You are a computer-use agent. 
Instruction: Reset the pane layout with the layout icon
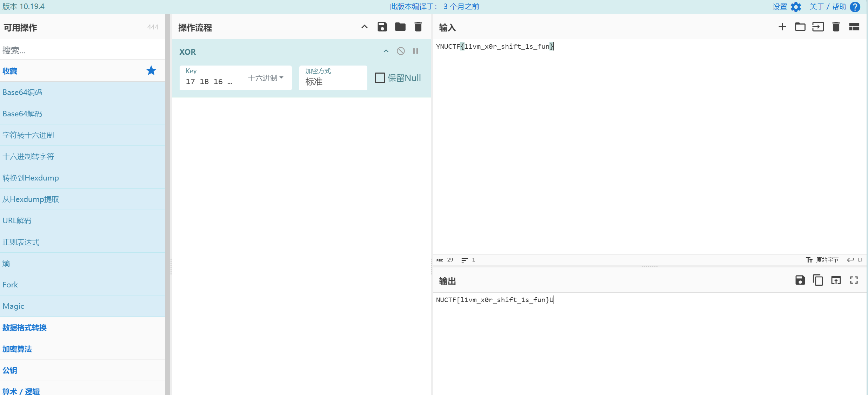(854, 27)
